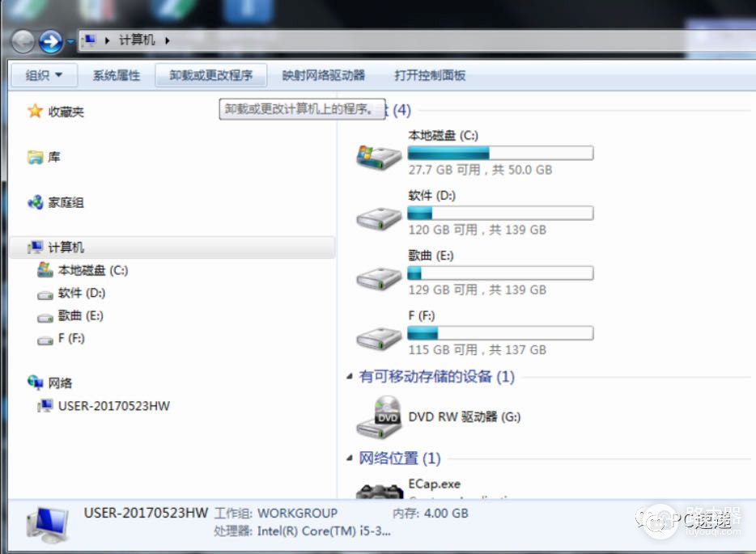Viewport: 756px width, 554px height.
Task: Click the 计算机 icon in the navigation pane
Action: (x=35, y=247)
